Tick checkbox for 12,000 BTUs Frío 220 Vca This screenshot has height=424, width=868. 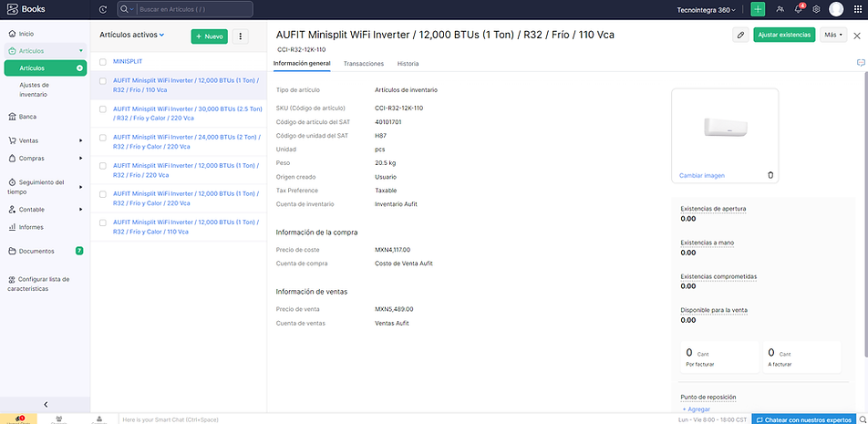[x=103, y=166]
